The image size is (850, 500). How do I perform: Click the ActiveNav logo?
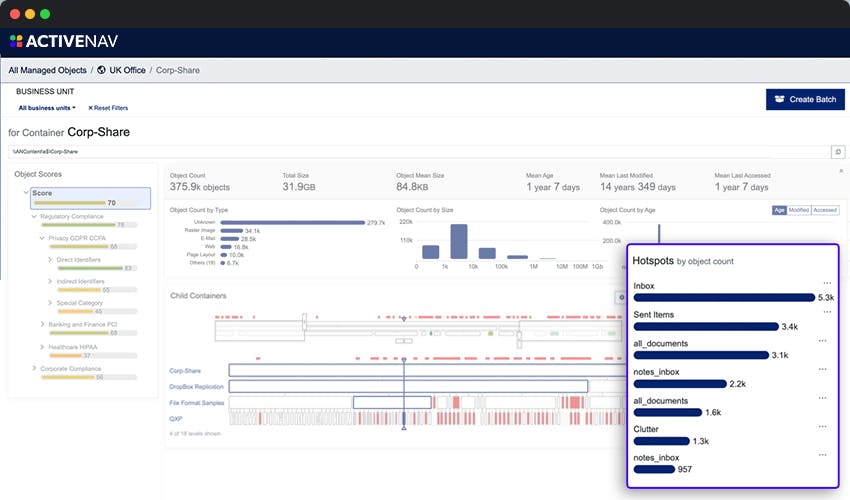coord(61,42)
